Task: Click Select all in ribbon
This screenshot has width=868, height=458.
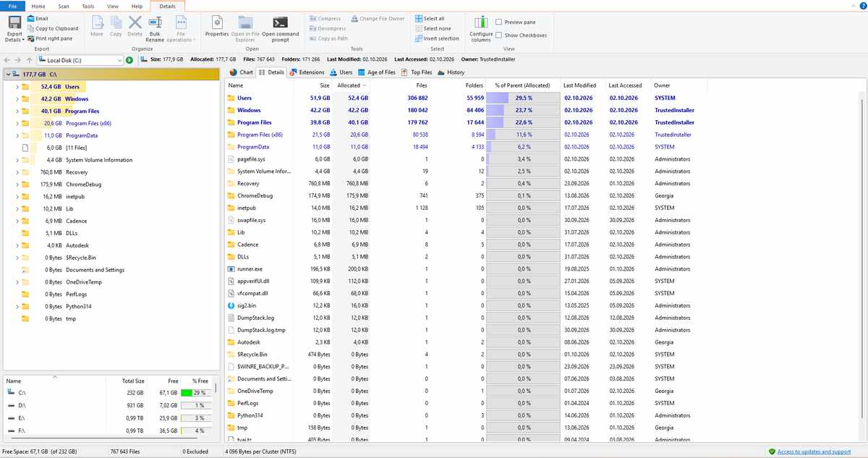Action: (x=430, y=18)
